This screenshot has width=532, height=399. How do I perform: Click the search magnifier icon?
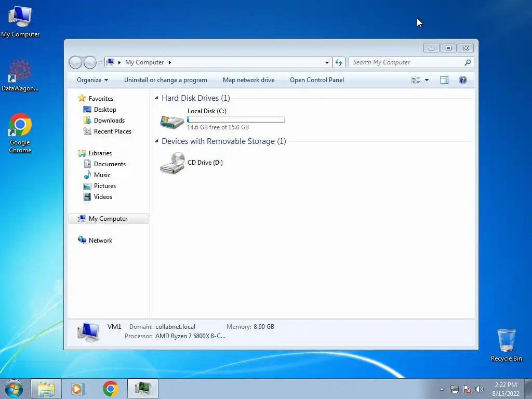coord(468,62)
